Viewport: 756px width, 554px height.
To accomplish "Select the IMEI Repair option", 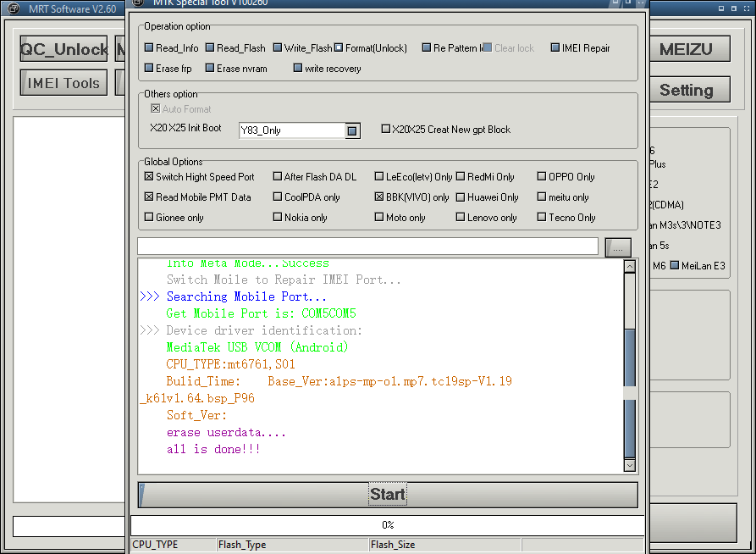I will coord(581,48).
